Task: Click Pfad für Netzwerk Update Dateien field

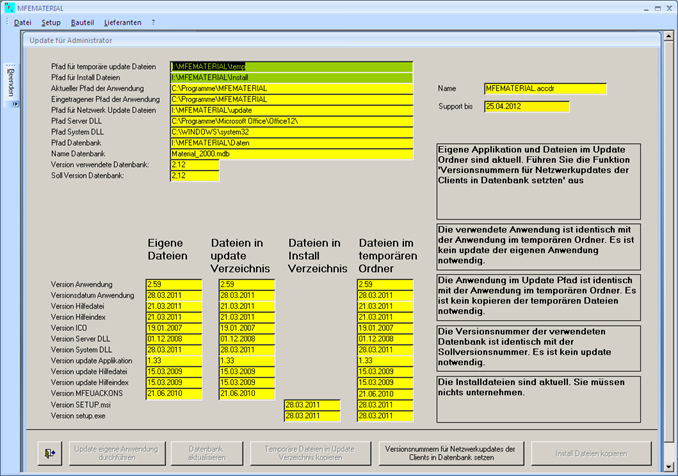Action: click(292, 110)
